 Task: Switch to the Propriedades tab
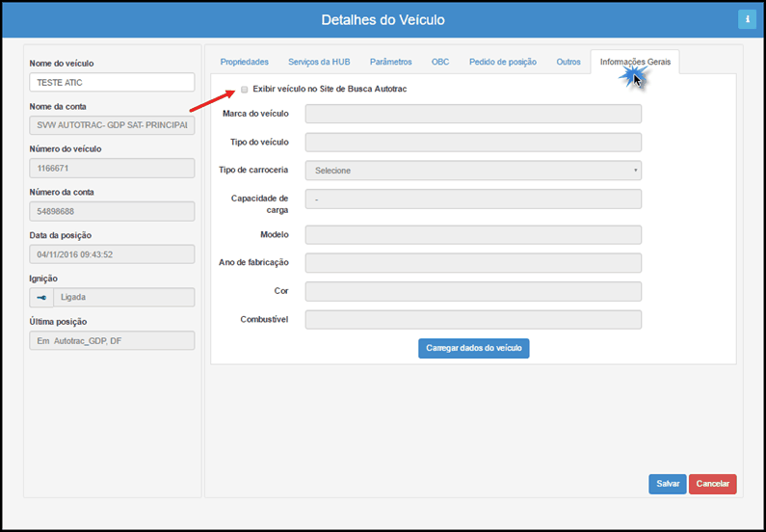coord(245,62)
